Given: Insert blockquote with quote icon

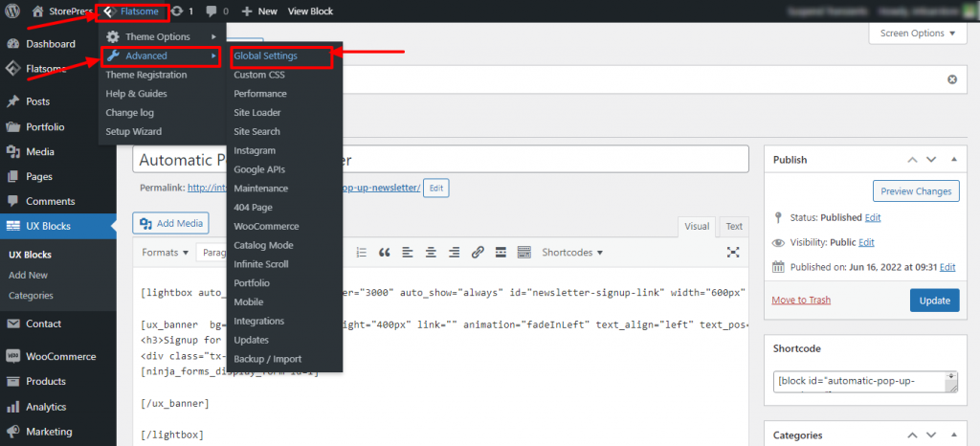Looking at the screenshot, I should 385,253.
